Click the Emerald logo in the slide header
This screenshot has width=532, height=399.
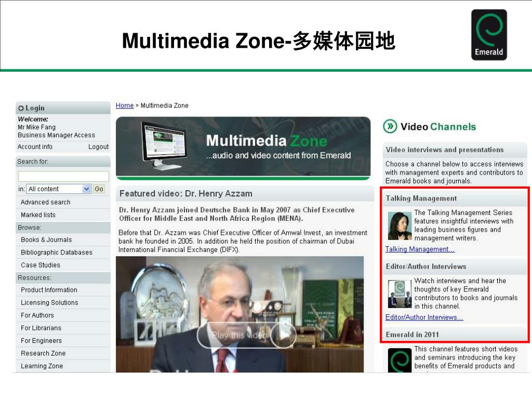coord(489,35)
